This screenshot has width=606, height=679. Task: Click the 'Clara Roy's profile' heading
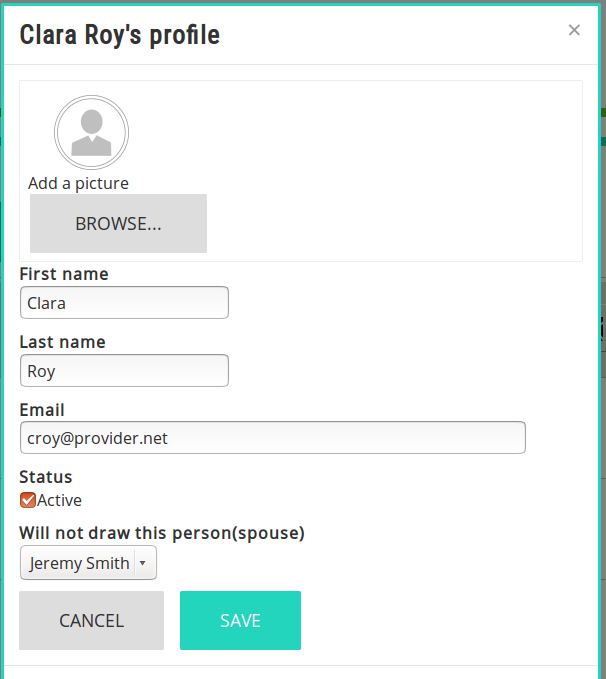120,35
